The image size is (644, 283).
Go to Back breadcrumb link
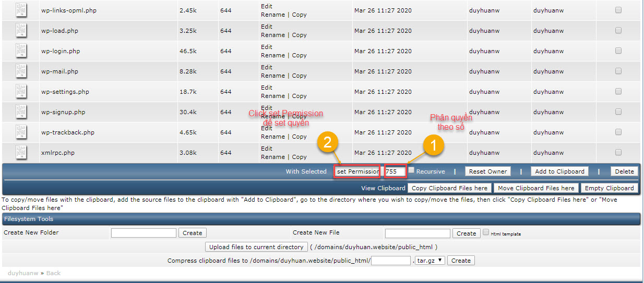53,273
